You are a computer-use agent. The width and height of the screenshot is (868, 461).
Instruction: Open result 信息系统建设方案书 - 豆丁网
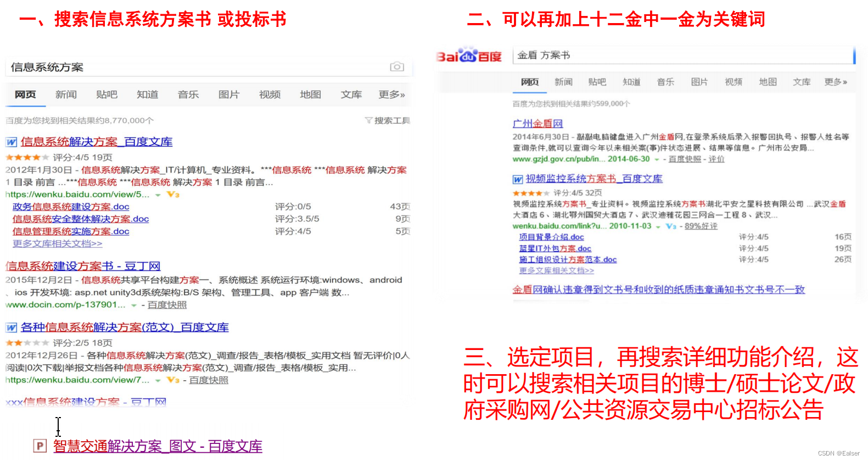click(x=83, y=266)
